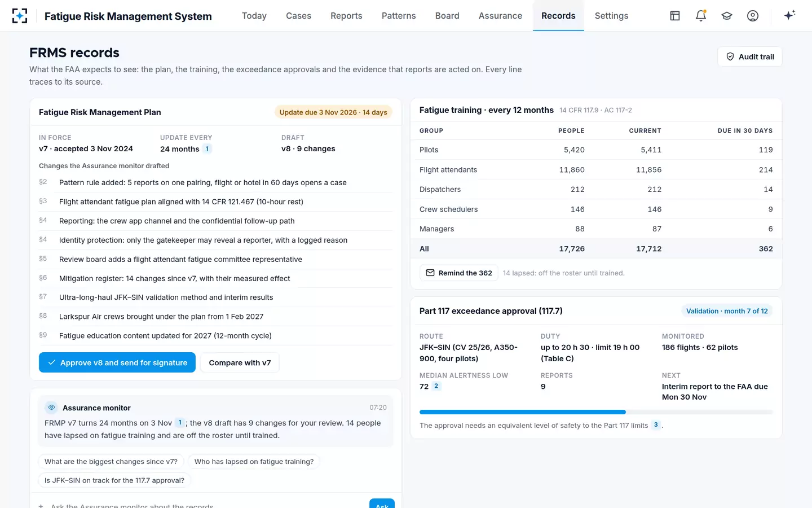This screenshot has width=812, height=508.
Task: Open the §2 pattern rule change
Action: click(215, 182)
